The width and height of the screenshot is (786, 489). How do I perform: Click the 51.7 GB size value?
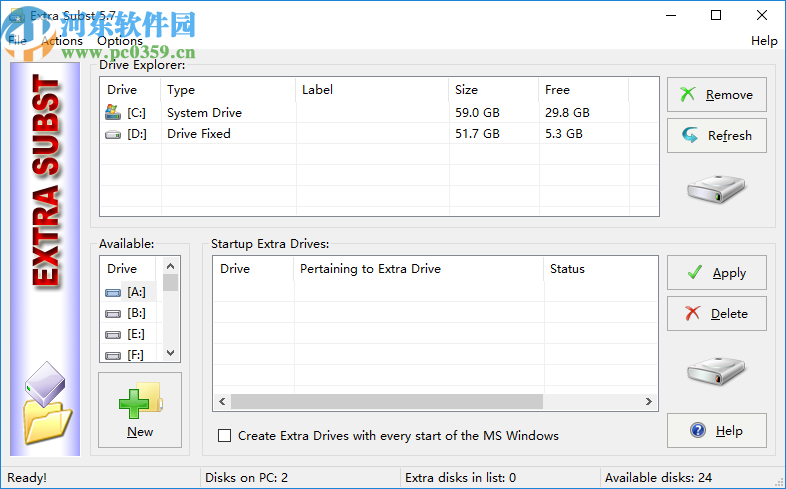(x=477, y=134)
